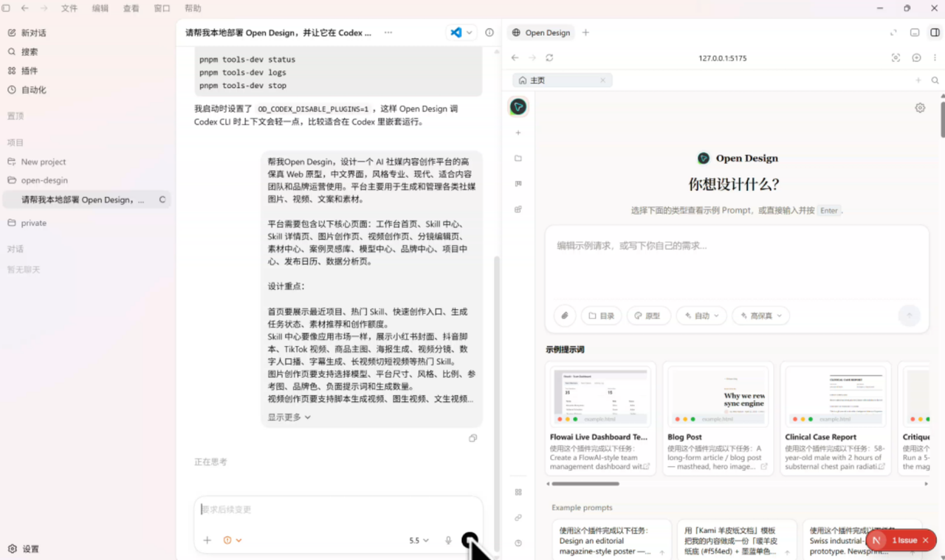Image resolution: width=945 pixels, height=560 pixels.
Task: Go back in the embedded browser
Action: 515,58
